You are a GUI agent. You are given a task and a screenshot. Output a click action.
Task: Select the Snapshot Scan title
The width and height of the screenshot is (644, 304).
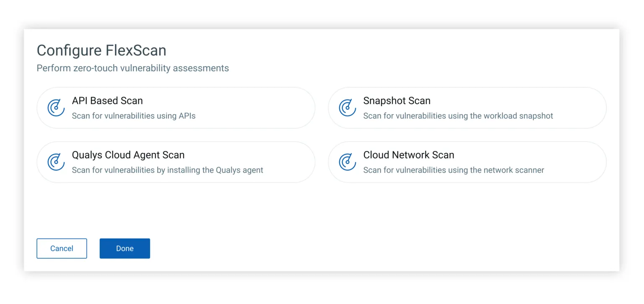pos(397,101)
